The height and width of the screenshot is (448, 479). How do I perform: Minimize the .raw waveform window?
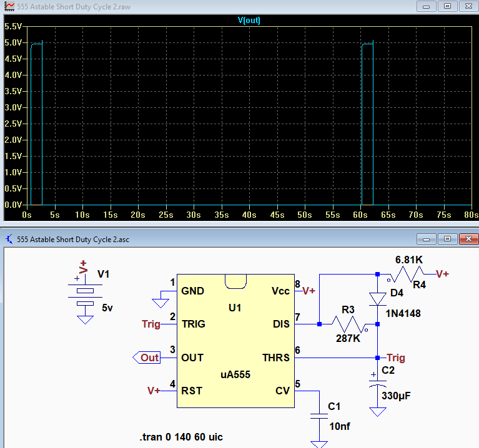(427, 6)
